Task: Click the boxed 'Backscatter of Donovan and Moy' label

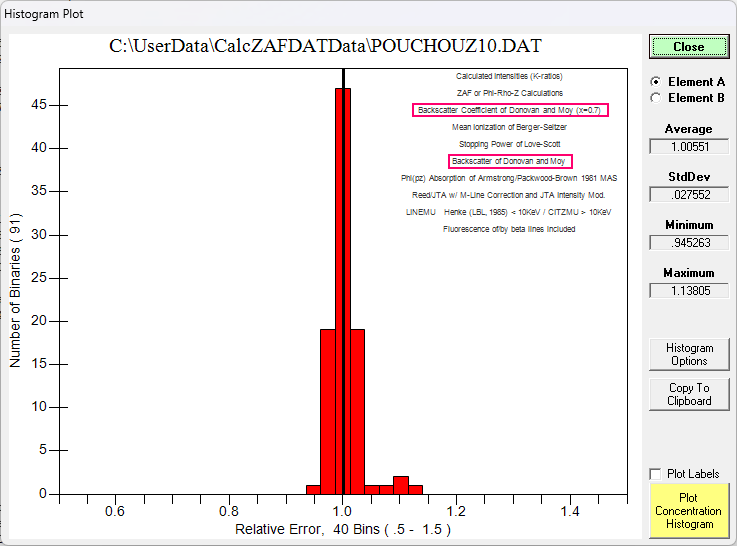Action: click(x=510, y=161)
